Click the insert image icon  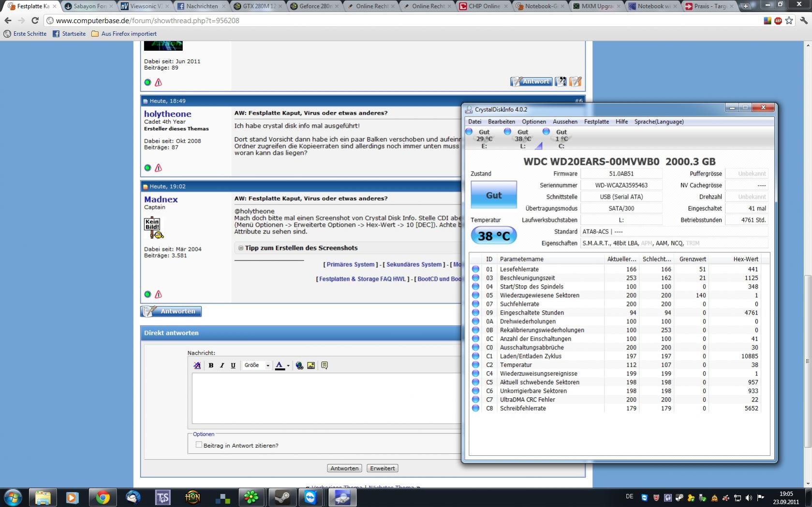(x=311, y=365)
